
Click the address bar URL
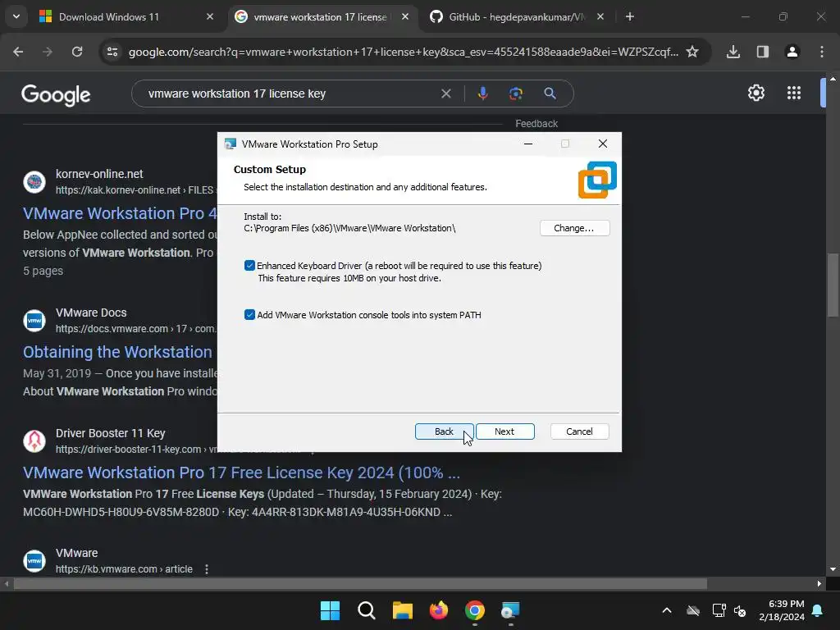tap(404, 52)
